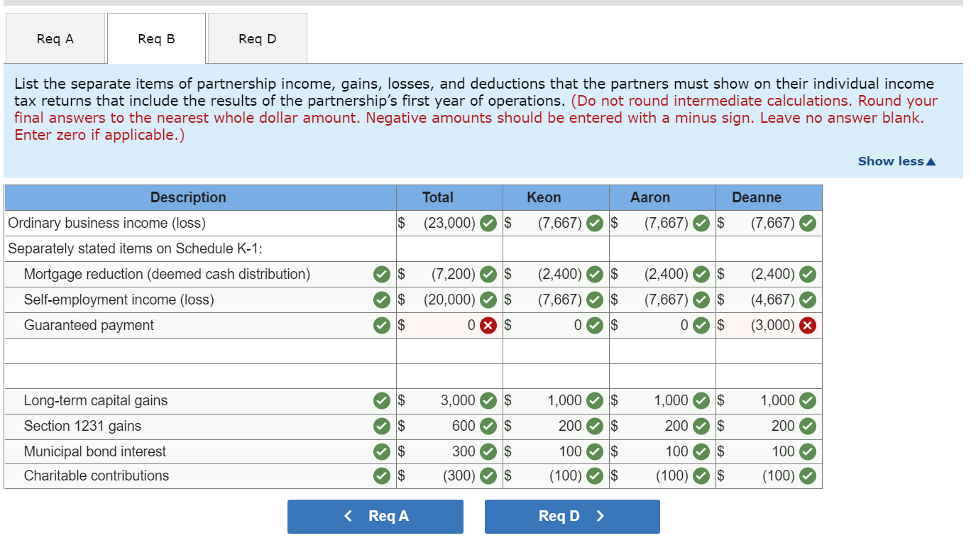
Task: Advance using the Req D button
Action: point(572,516)
